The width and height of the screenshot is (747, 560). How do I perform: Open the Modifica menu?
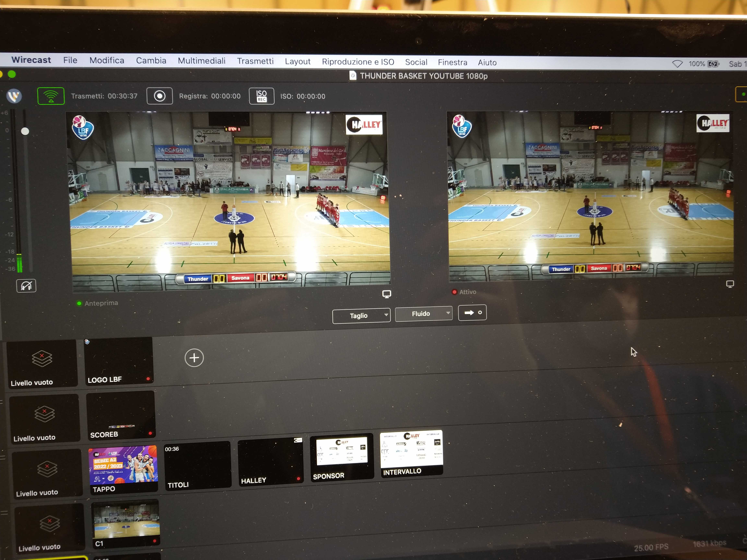click(x=107, y=60)
